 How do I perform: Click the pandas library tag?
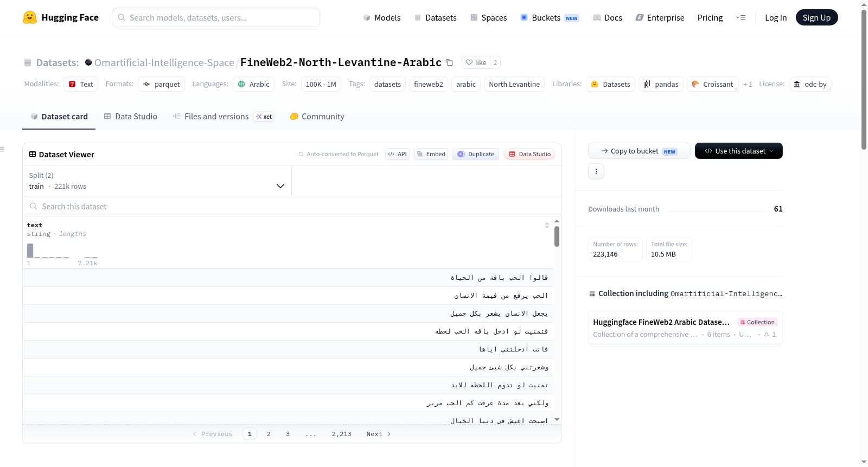point(661,84)
